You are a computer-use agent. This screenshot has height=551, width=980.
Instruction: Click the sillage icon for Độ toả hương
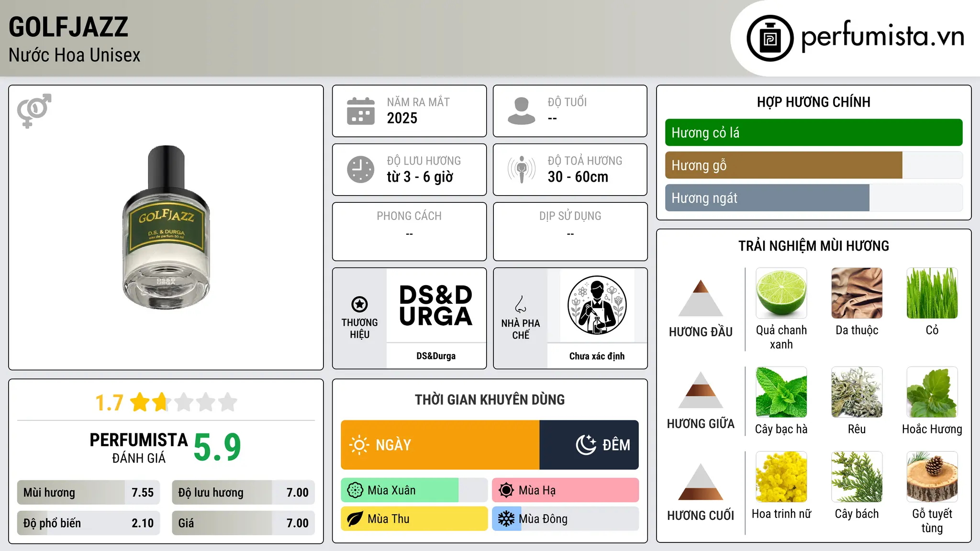tap(522, 169)
